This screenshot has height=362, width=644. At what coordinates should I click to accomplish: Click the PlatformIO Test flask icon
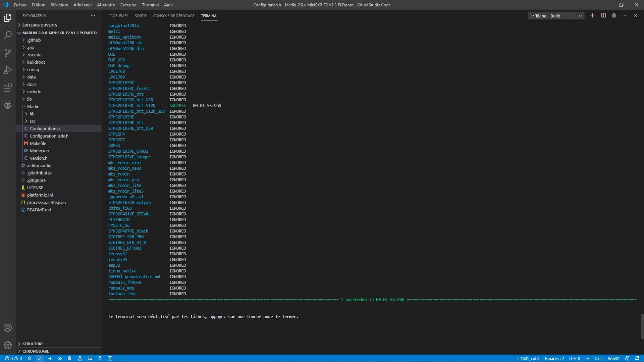pyautogui.click(x=80, y=358)
